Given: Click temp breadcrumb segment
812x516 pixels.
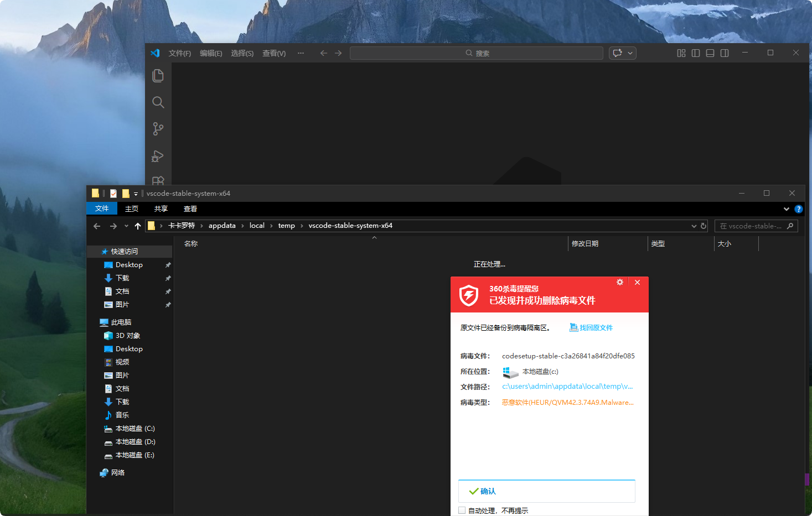Looking at the screenshot, I should point(287,226).
